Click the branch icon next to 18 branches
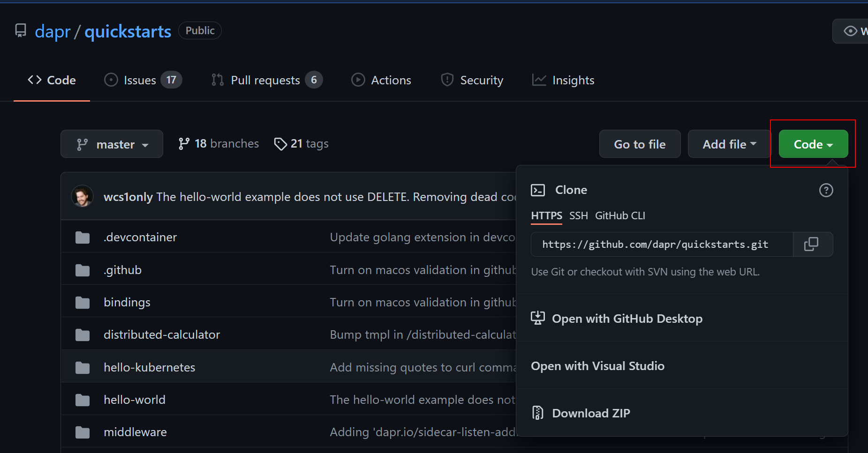868x453 pixels. tap(183, 143)
